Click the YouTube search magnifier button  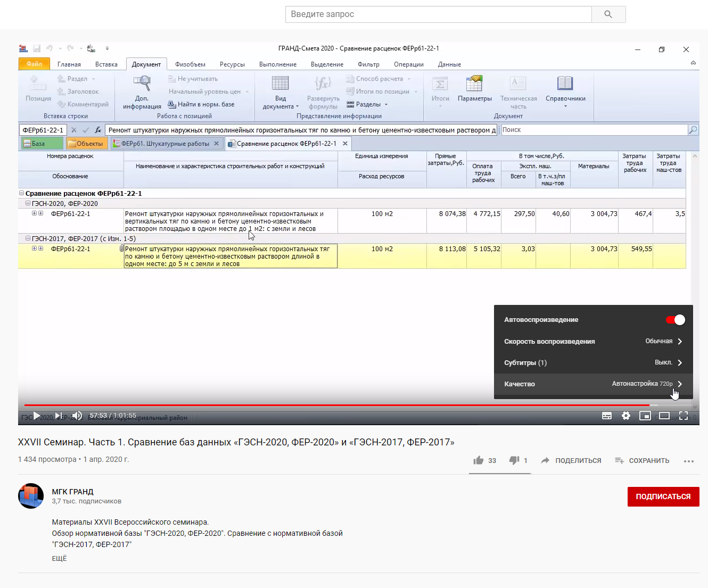608,14
